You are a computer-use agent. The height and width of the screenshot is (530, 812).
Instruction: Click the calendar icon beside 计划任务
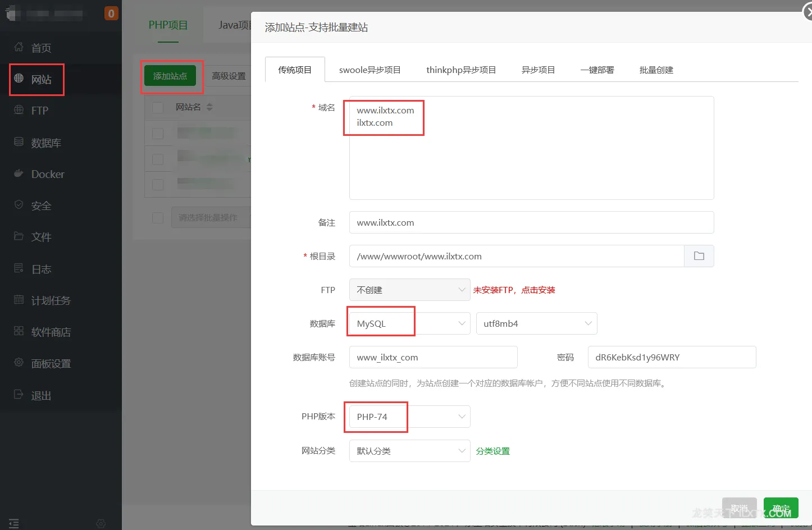(x=19, y=300)
